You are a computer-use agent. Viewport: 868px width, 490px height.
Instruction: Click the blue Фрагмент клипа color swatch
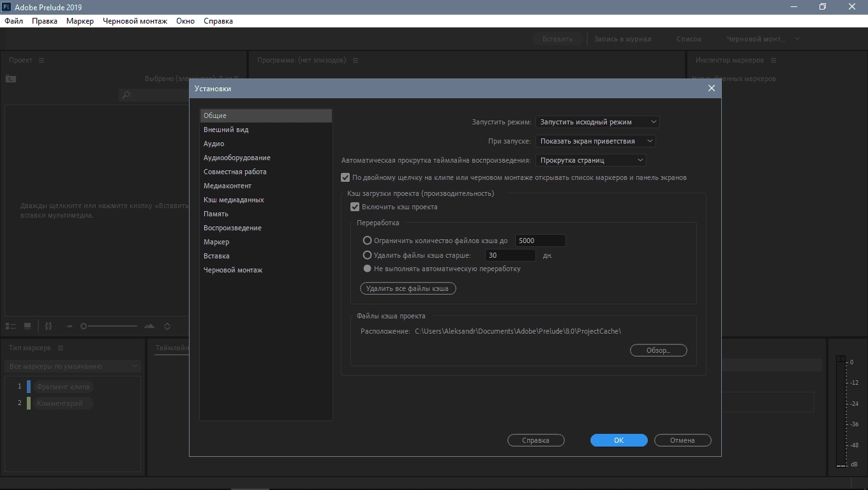[29, 387]
